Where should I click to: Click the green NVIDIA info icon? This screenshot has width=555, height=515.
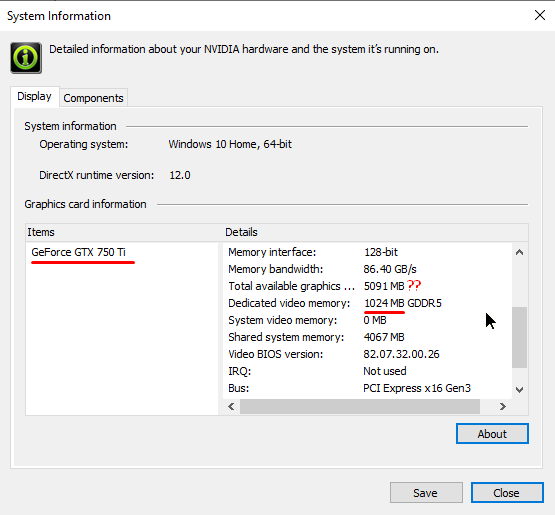26,58
